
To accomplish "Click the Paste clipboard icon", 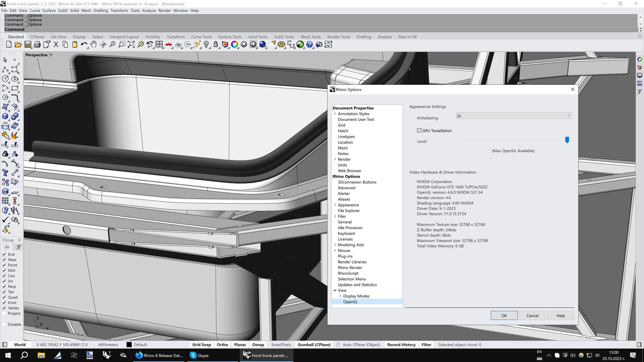I will pyautogui.click(x=75, y=45).
